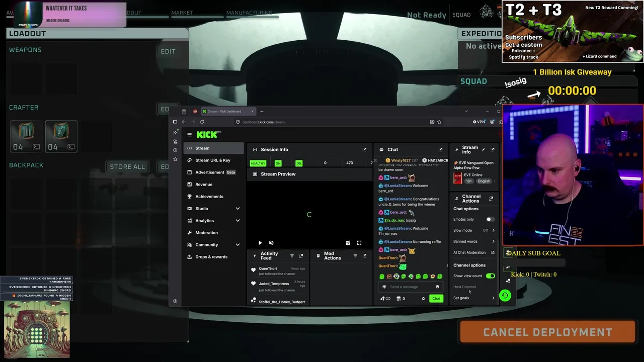Open theater mode in Stream Preview

point(348,243)
